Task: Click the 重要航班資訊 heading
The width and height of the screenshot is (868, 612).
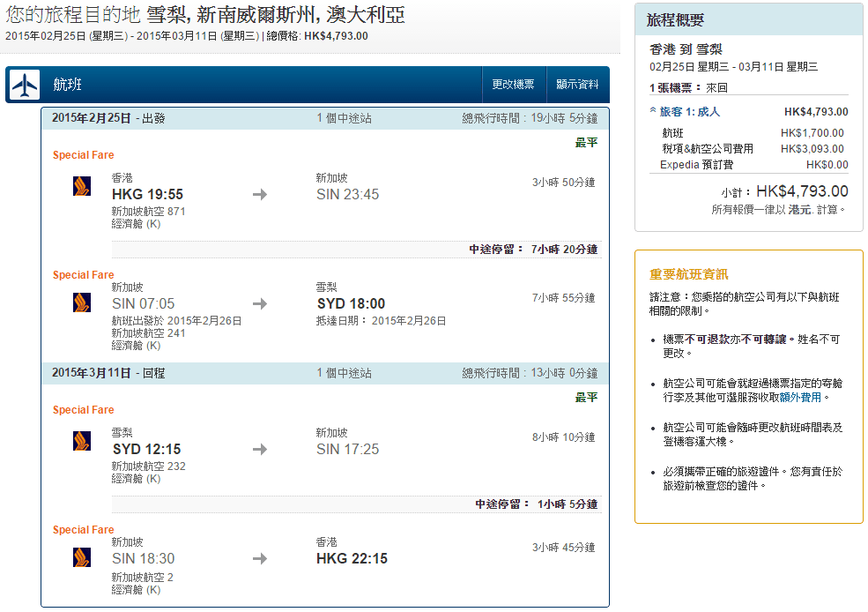Action: coord(688,274)
